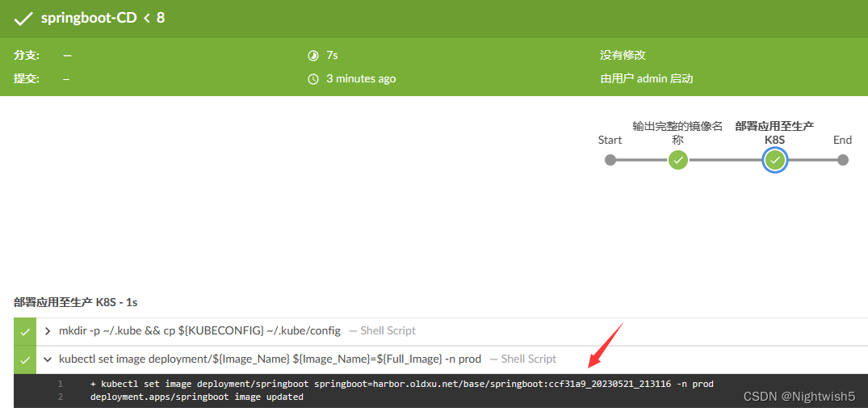Screen dimensions: 868x412
Task: Collapse the kubectl set image step
Action: [x=48, y=359]
